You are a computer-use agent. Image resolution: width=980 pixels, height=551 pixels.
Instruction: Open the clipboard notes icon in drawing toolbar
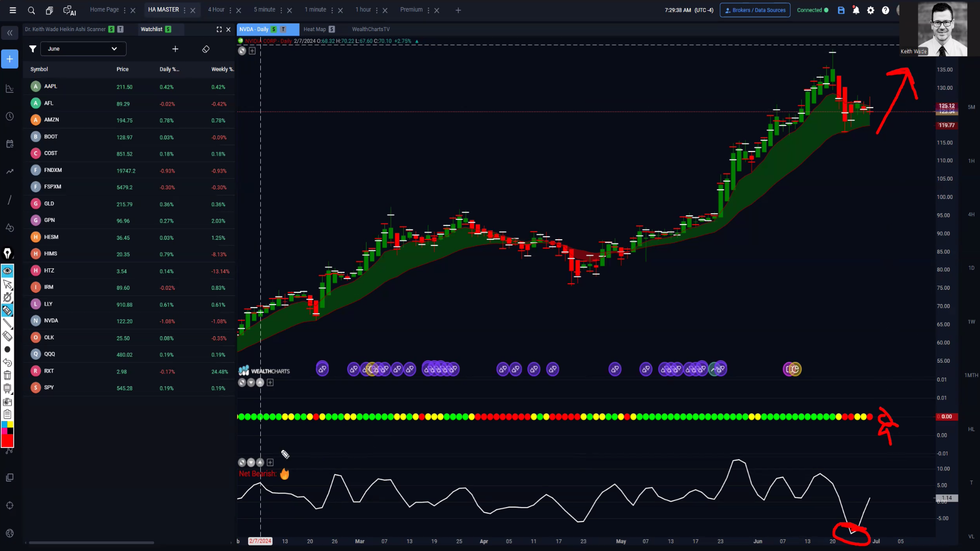click(7, 414)
